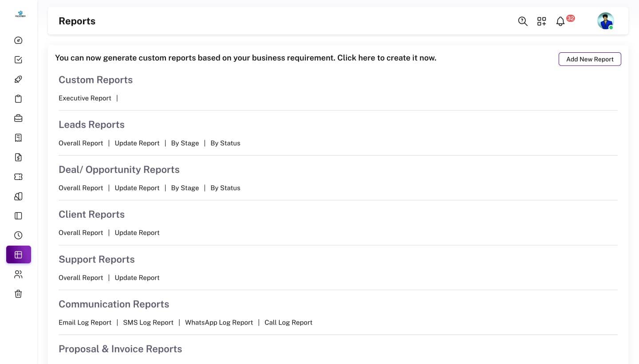Click the rocket icon in sidebar

pyautogui.click(x=18, y=79)
